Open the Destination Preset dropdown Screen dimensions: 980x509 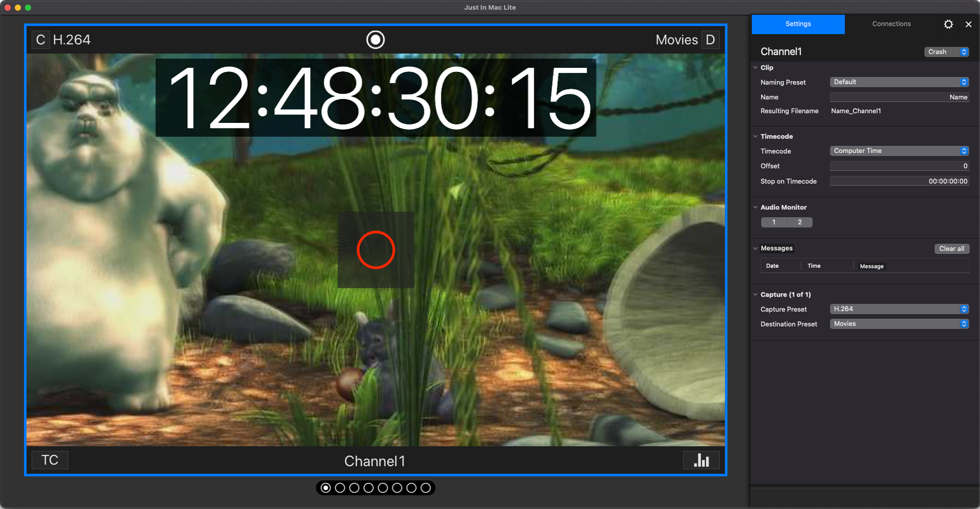(899, 324)
